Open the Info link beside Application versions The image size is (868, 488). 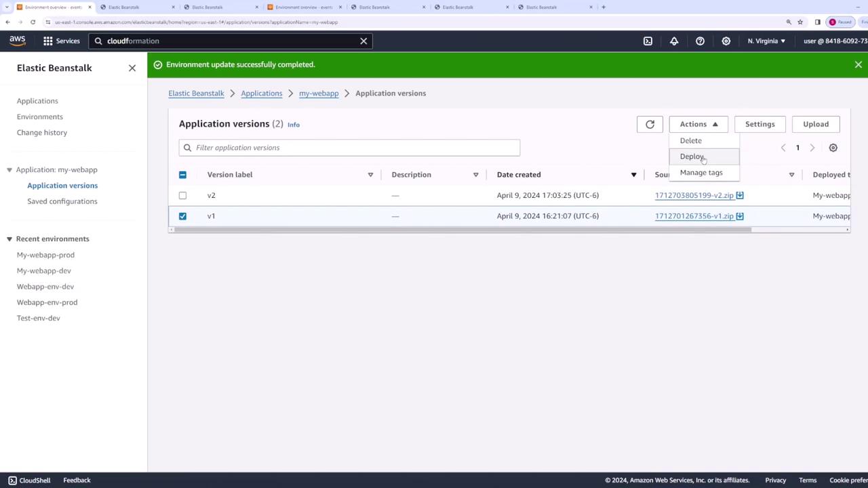[294, 125]
